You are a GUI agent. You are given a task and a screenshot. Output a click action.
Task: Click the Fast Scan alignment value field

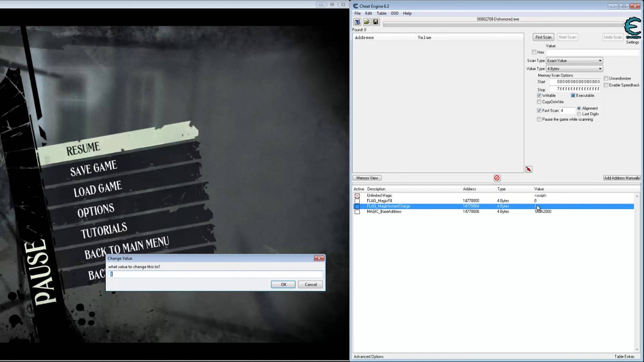tap(568, 111)
